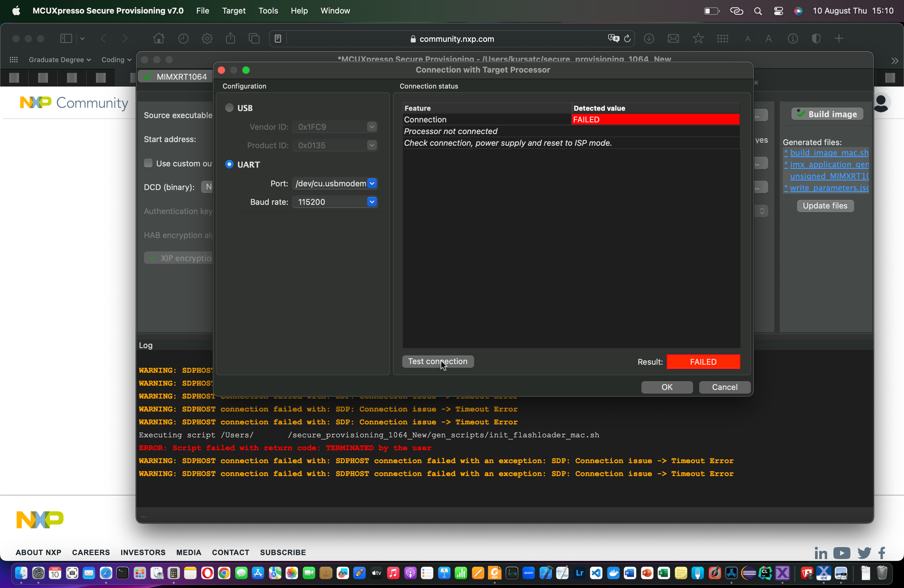Viewport: 904px width, 588px height.
Task: Open build_image_mac.sh generated file link
Action: (829, 153)
